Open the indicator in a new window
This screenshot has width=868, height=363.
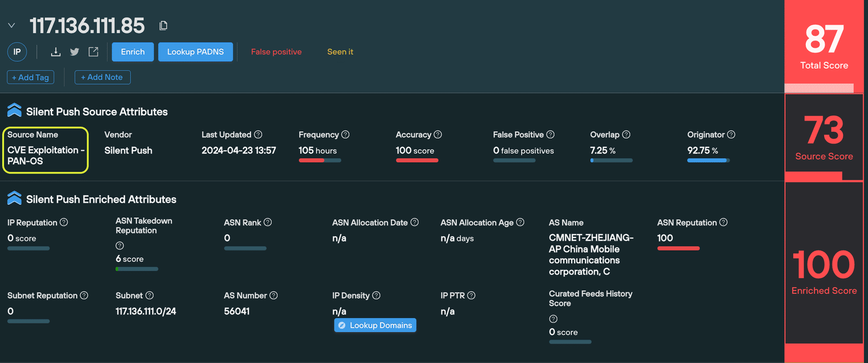coord(94,52)
